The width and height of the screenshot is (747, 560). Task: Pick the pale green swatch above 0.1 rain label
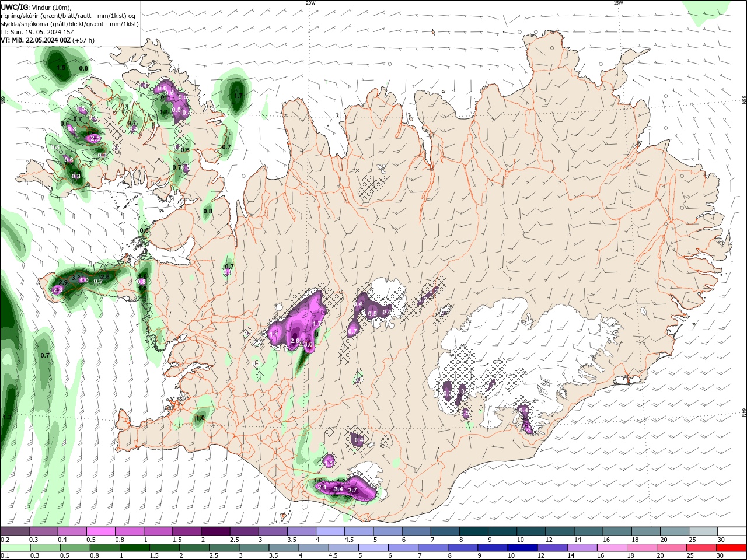coord(15,548)
